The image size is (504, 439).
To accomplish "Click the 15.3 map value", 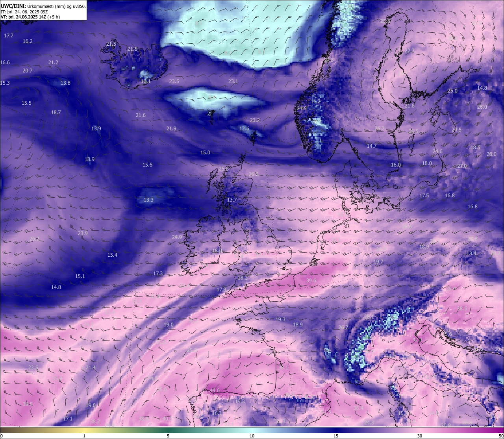I will click(x=5, y=83).
